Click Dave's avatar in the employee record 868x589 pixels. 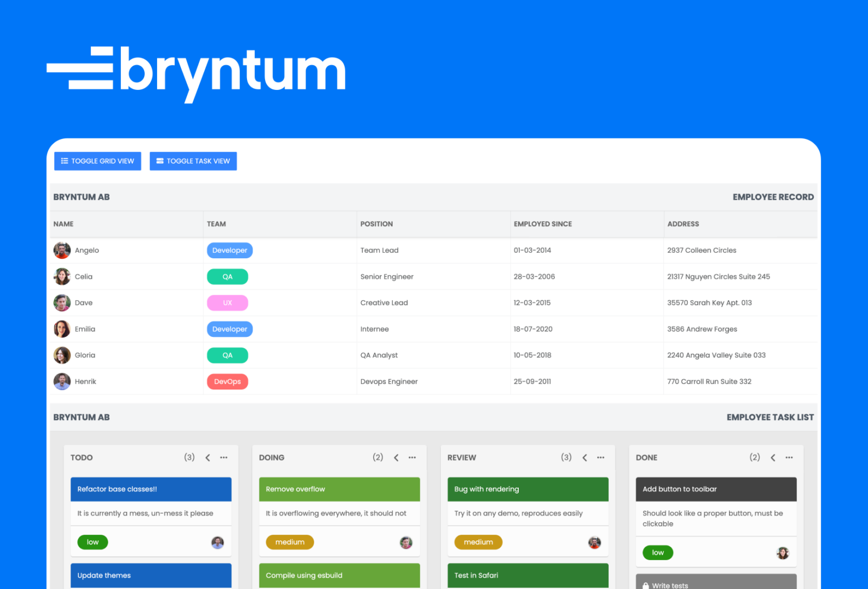62,302
